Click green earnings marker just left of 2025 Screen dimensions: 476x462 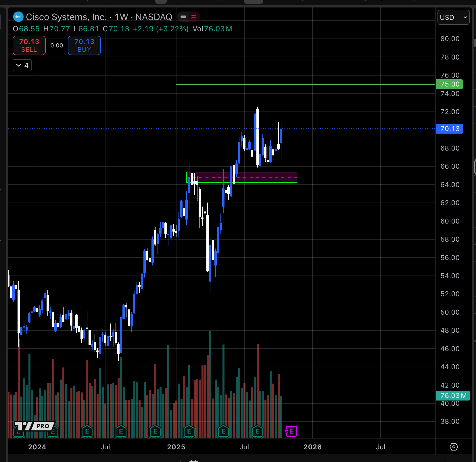coord(155,431)
